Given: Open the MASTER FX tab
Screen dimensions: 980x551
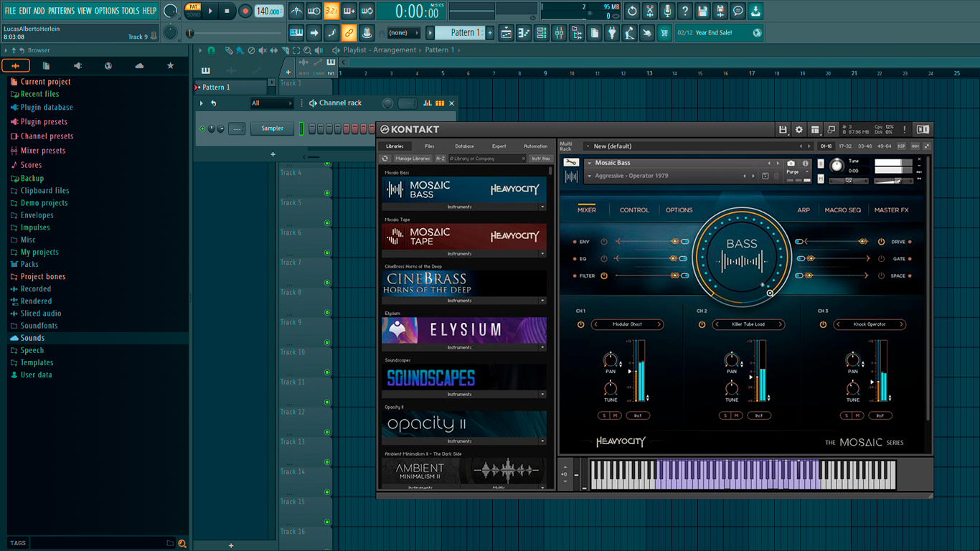Looking at the screenshot, I should tap(891, 210).
